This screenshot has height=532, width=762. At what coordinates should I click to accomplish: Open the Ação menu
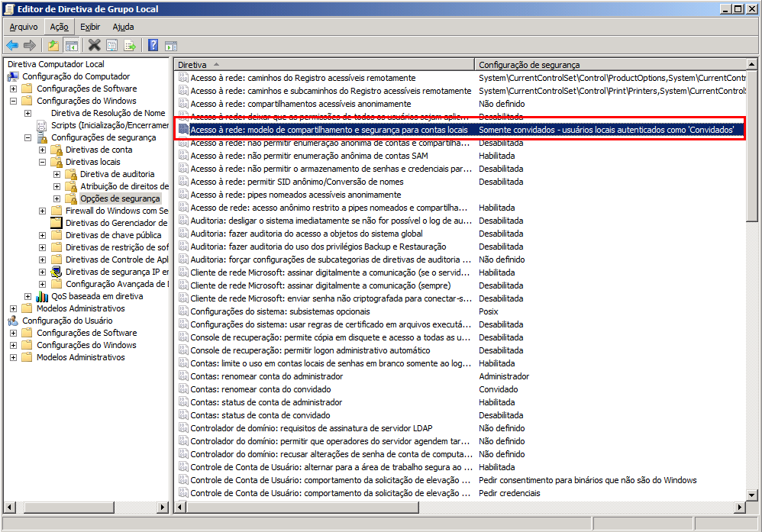click(59, 27)
